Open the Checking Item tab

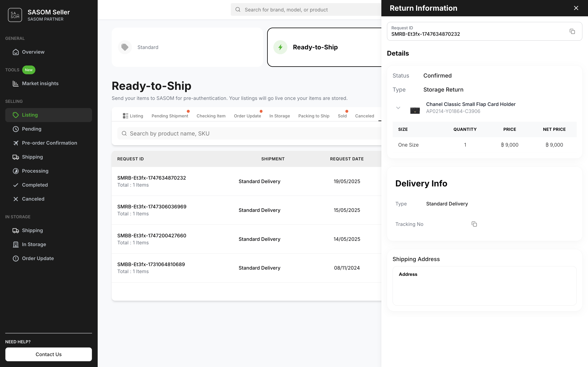click(211, 116)
